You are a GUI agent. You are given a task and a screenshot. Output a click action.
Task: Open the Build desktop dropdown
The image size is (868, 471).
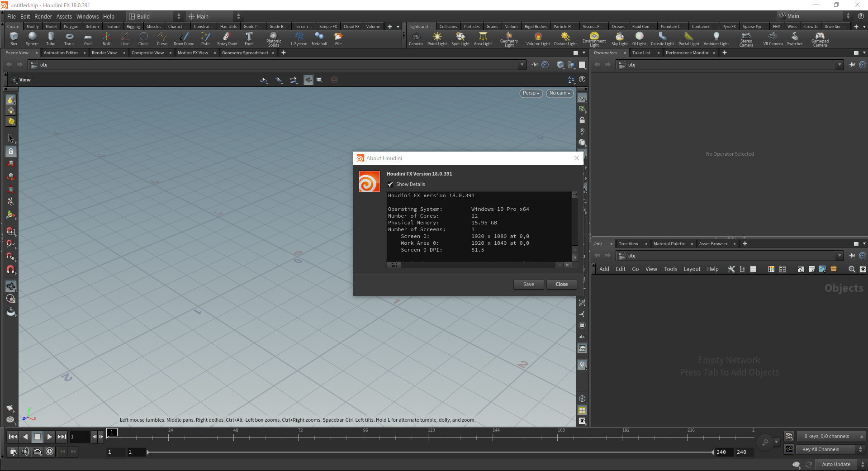pyautogui.click(x=154, y=16)
